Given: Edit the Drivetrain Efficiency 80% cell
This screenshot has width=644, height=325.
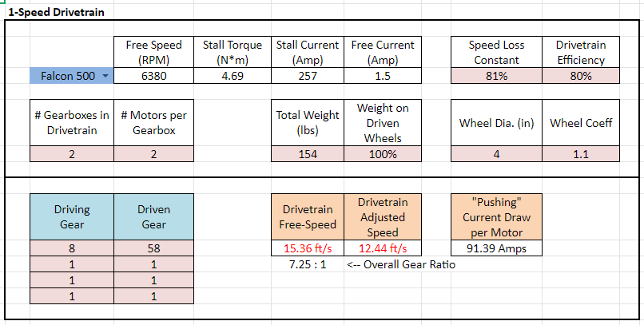Looking at the screenshot, I should tap(581, 77).
